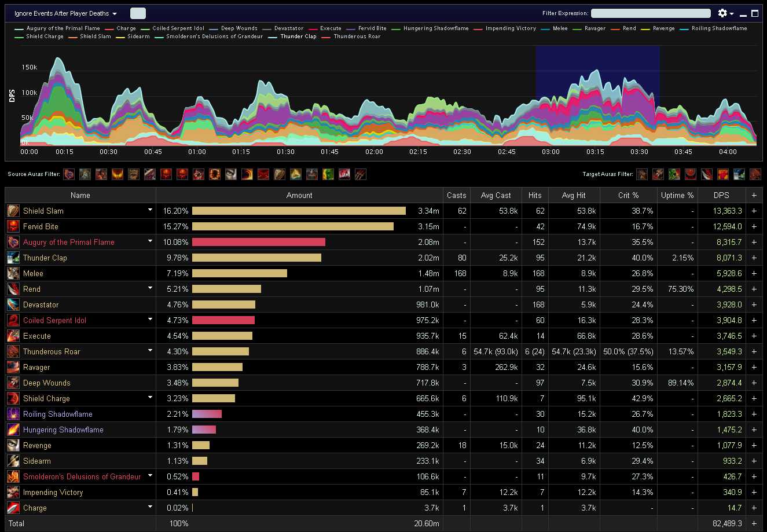
Task: Click the Fervid Bite ability icon
Action: pos(13,226)
